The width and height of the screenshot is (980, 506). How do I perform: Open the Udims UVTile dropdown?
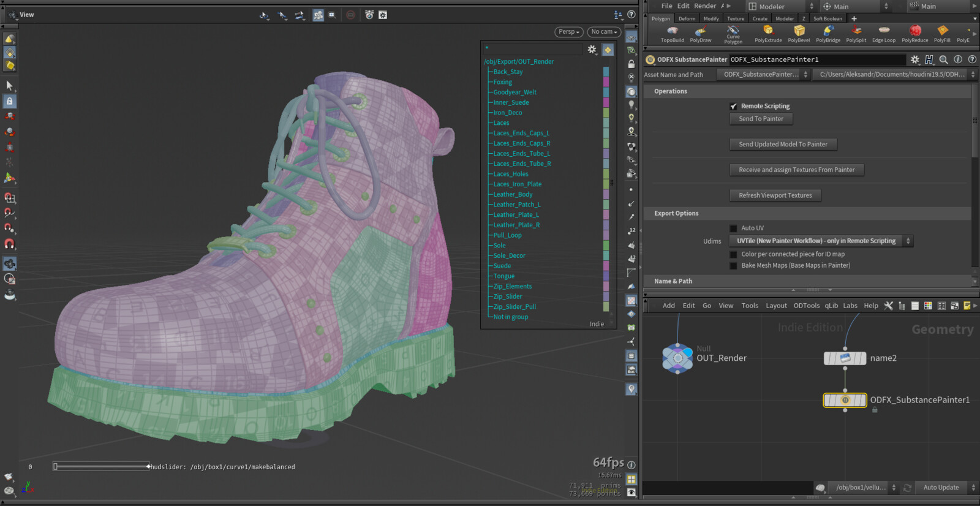(821, 241)
